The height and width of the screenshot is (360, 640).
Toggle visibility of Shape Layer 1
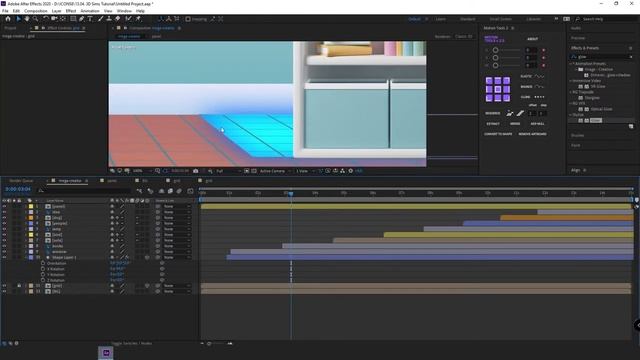point(4,258)
